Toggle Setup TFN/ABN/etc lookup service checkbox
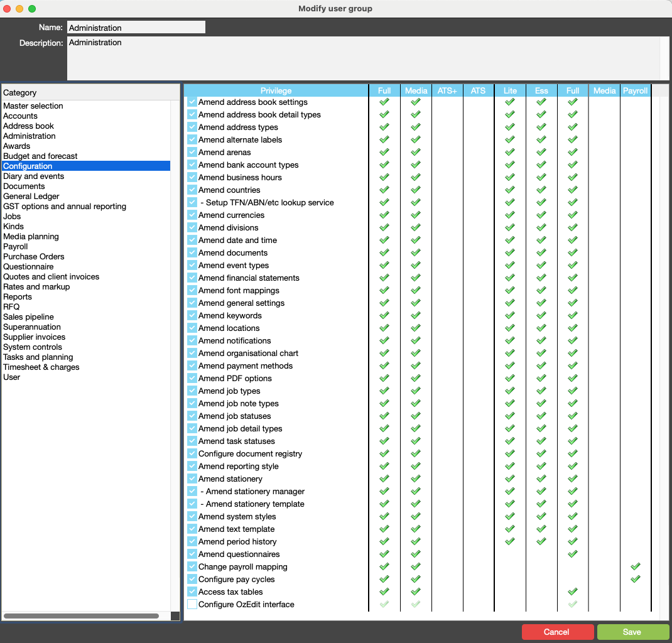This screenshot has width=672, height=643. (x=192, y=203)
